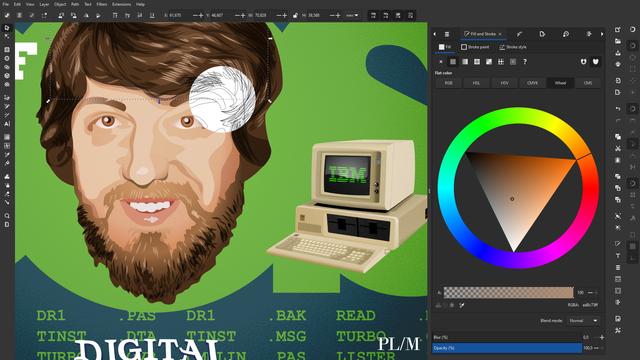Select the 3D box tool
Image resolution: width=640 pixels, height=360 pixels.
click(7, 76)
